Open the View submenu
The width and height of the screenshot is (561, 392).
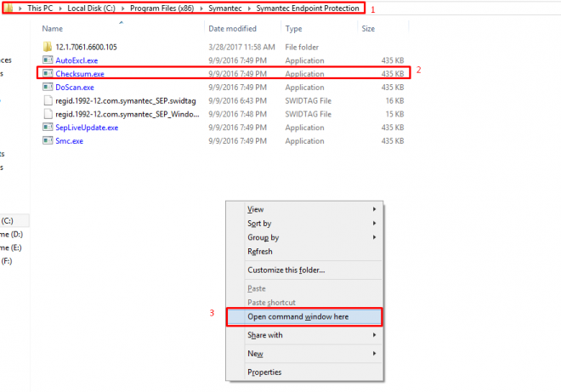pyautogui.click(x=304, y=209)
